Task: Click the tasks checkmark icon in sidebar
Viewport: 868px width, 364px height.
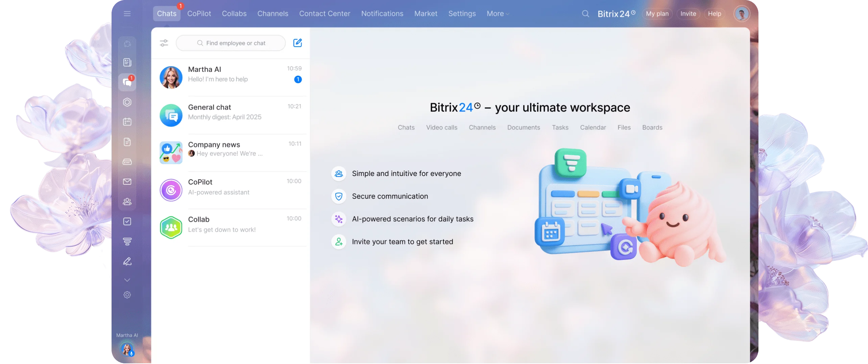Action: coord(127,222)
